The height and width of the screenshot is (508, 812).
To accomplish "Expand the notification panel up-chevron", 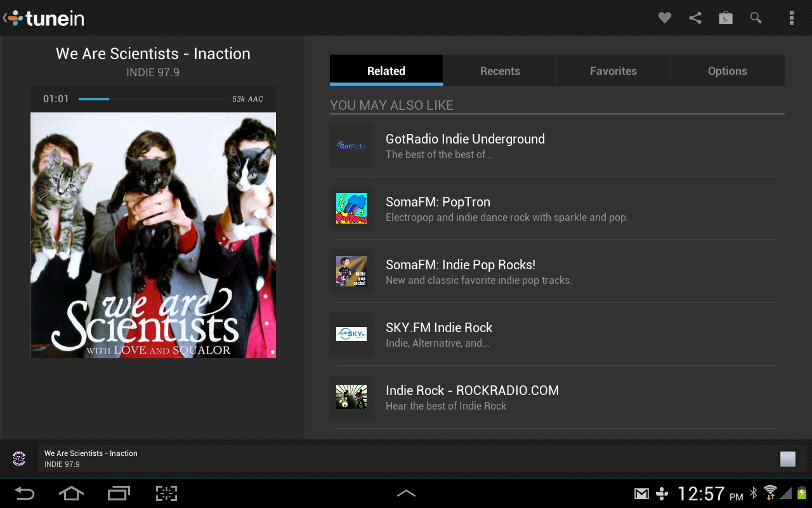I will pos(406,493).
